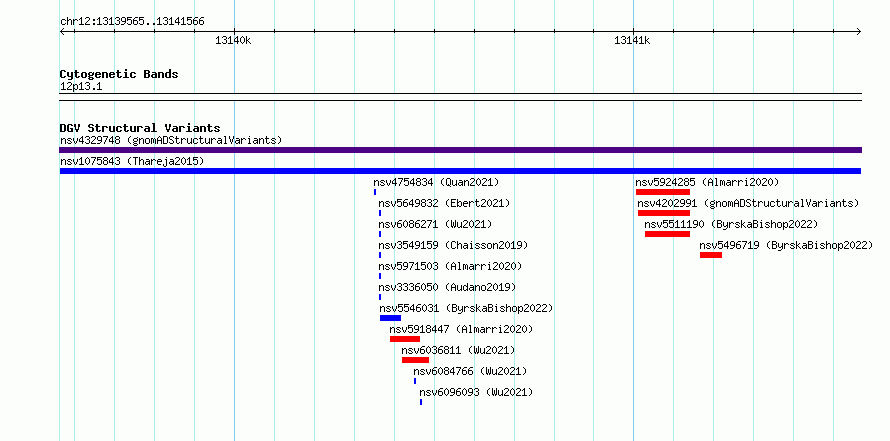Select the nsv3336050 (Audano2019) label
This screenshot has height=441, width=890.
447,287
